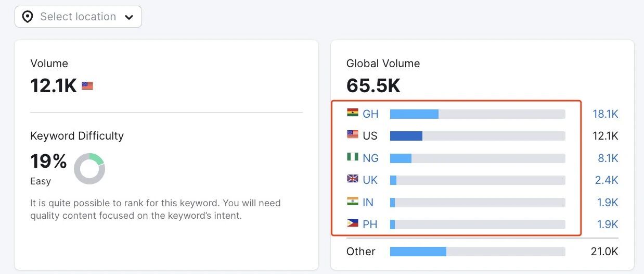
Task: Click the United States flag in list
Action: click(353, 135)
